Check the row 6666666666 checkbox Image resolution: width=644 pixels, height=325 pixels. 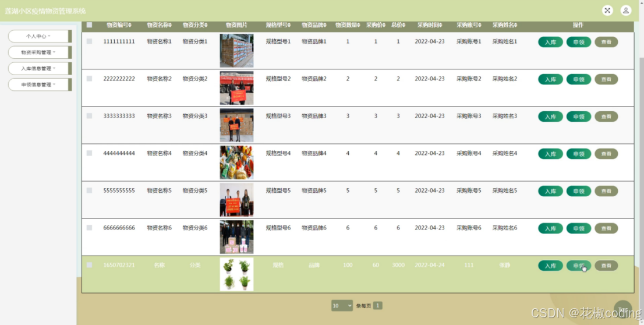89,228
